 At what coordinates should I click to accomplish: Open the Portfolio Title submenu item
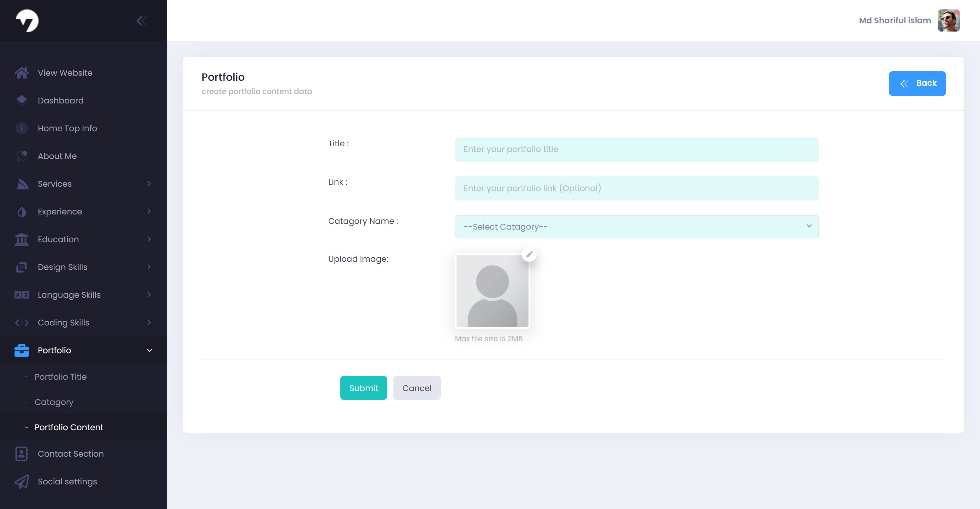[61, 377]
